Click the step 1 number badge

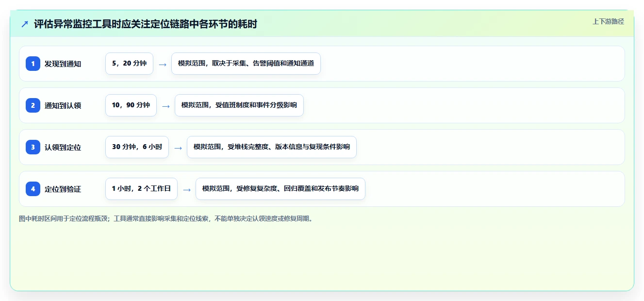coord(33,64)
